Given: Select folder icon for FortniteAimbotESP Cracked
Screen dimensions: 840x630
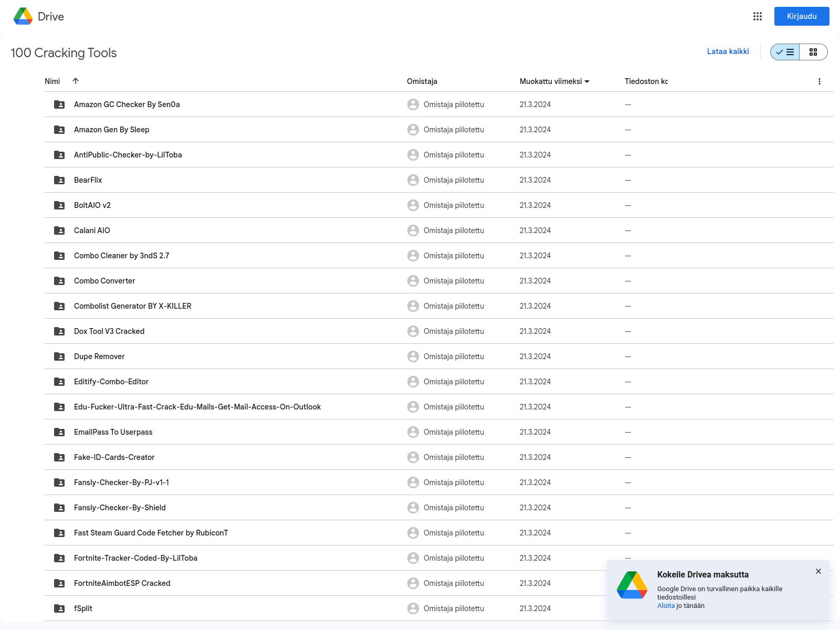Looking at the screenshot, I should (59, 583).
